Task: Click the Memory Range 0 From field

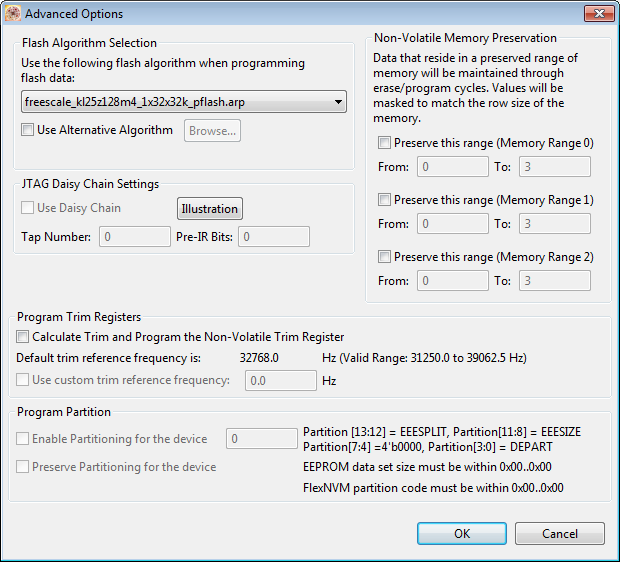Action: point(452,167)
